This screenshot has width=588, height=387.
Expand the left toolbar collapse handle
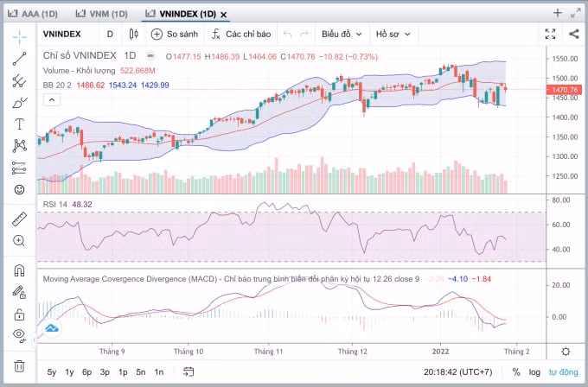point(35,340)
